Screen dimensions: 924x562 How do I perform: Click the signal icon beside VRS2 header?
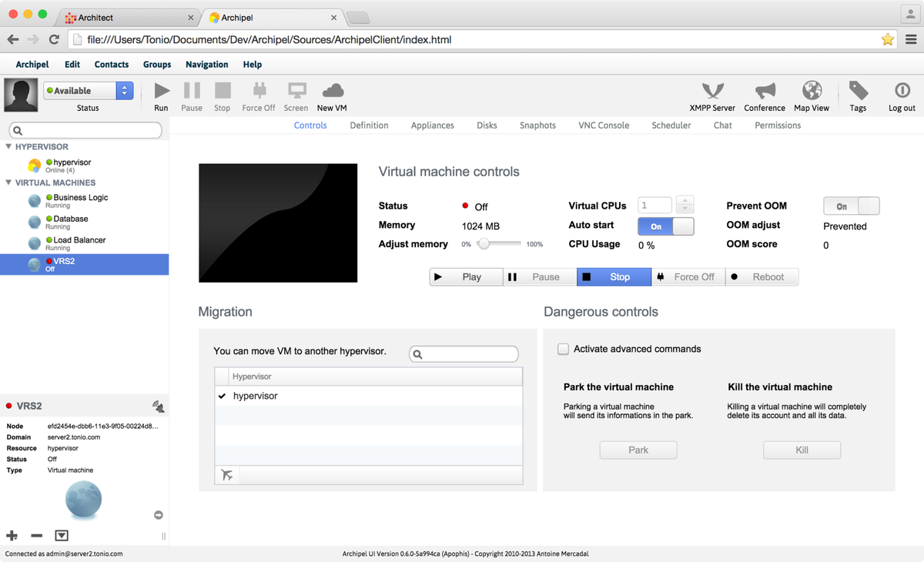point(158,406)
